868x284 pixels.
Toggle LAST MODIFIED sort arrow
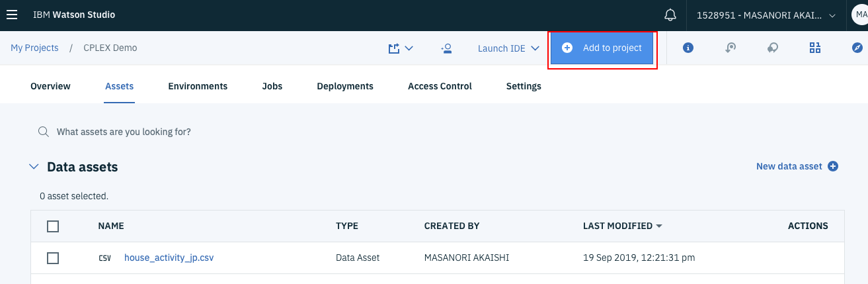[x=659, y=226]
